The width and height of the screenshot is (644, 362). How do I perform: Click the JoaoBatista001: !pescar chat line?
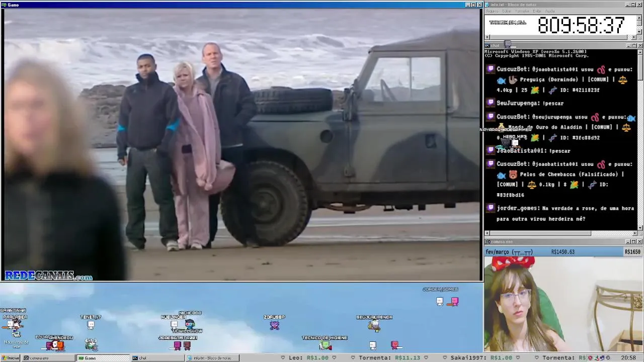click(x=533, y=151)
